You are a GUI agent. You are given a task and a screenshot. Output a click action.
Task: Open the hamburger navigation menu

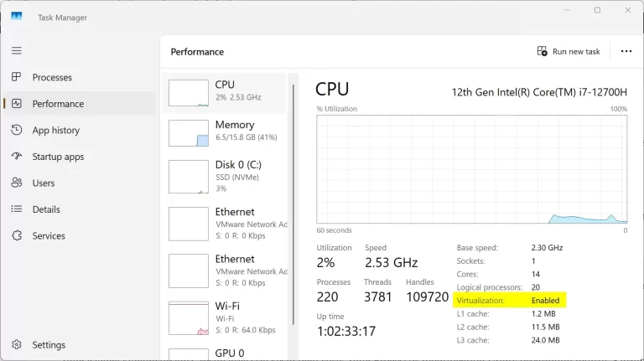pos(17,50)
